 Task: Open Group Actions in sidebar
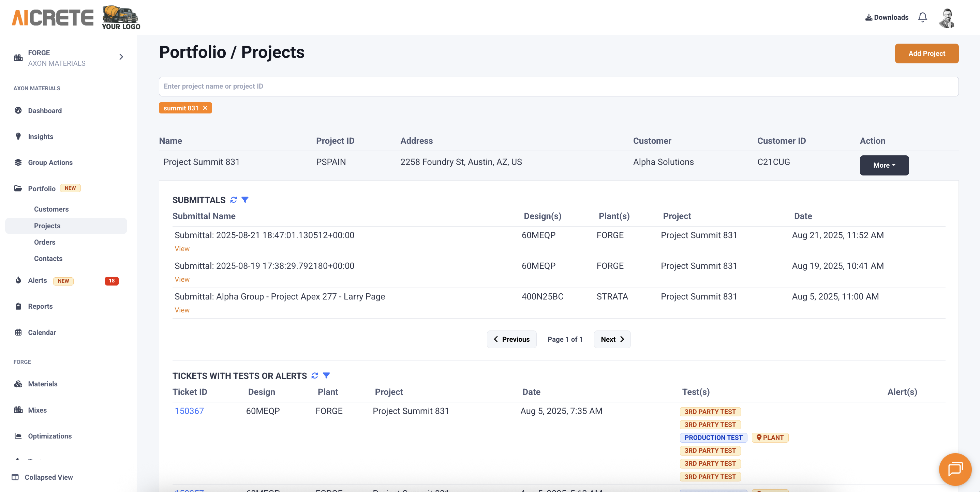tap(50, 162)
